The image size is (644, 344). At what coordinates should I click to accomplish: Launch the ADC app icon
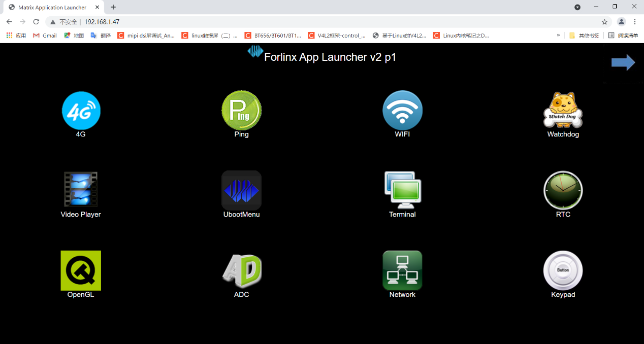(x=241, y=270)
